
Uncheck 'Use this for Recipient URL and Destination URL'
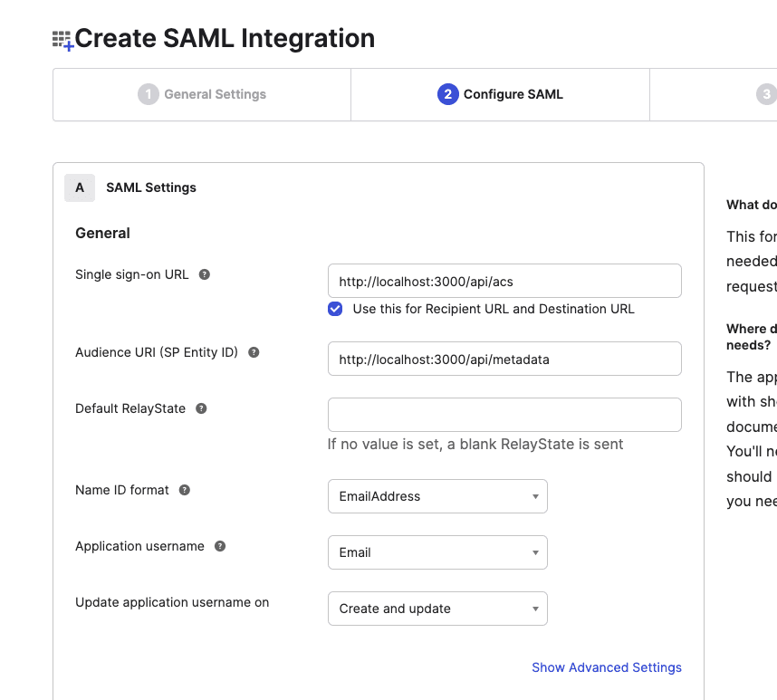tap(335, 309)
